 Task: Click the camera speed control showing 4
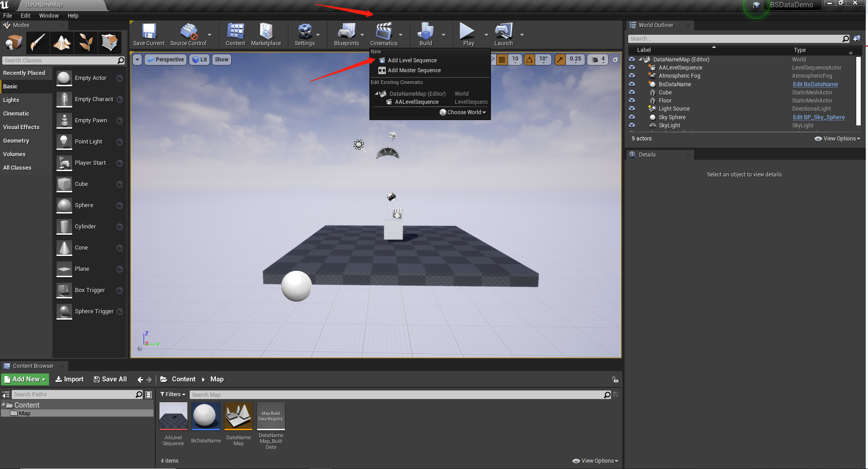coord(597,59)
